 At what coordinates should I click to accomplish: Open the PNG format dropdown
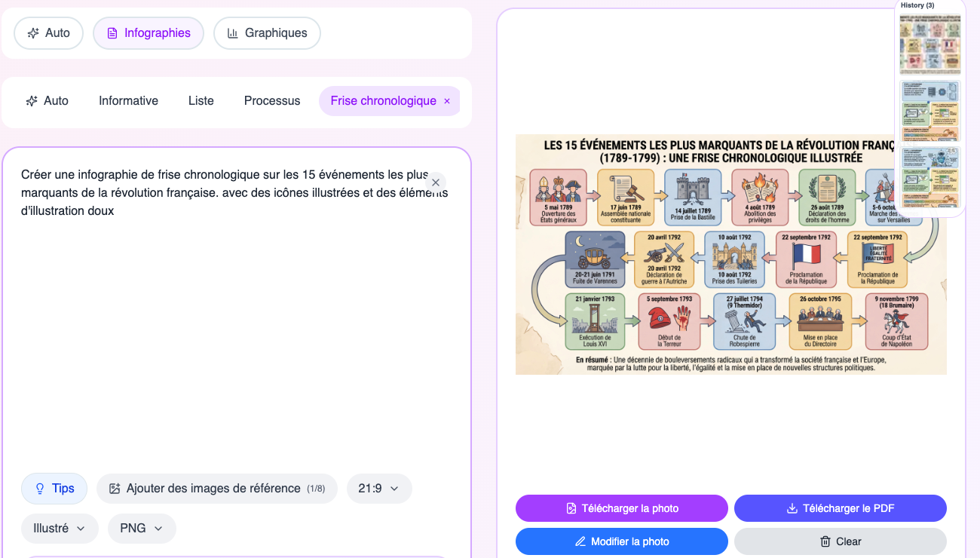tap(142, 529)
